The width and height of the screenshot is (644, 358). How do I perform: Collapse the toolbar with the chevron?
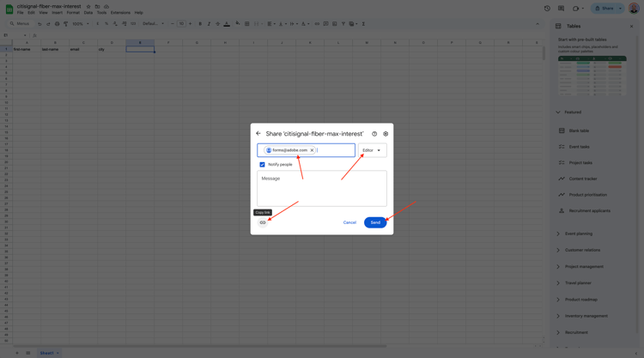click(538, 24)
